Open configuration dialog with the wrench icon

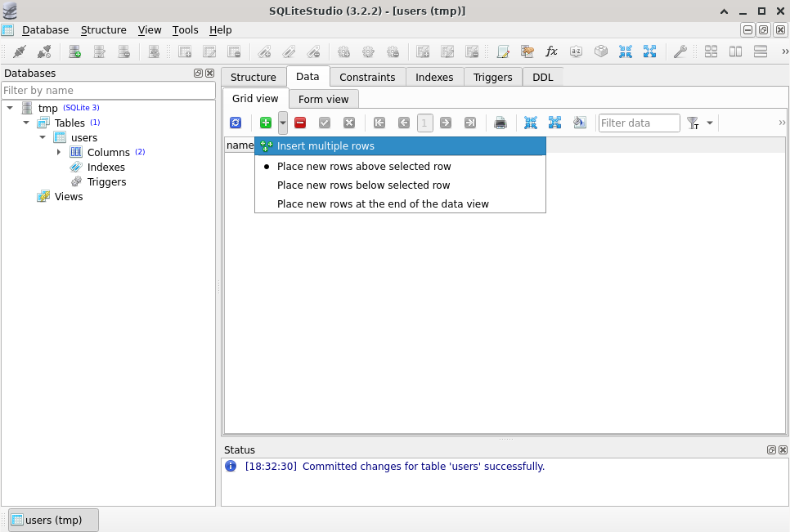click(680, 51)
